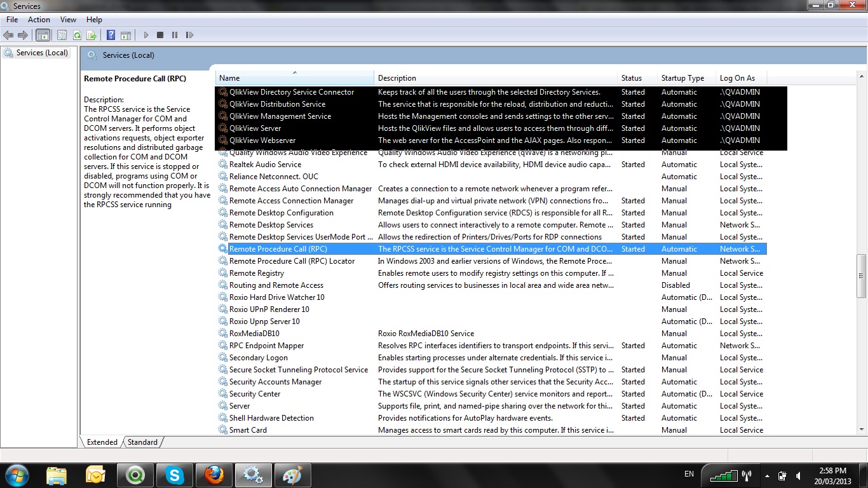The image size is (868, 488).
Task: Select Remote Procedure Call (RPC) Locator service
Action: coord(491,261)
